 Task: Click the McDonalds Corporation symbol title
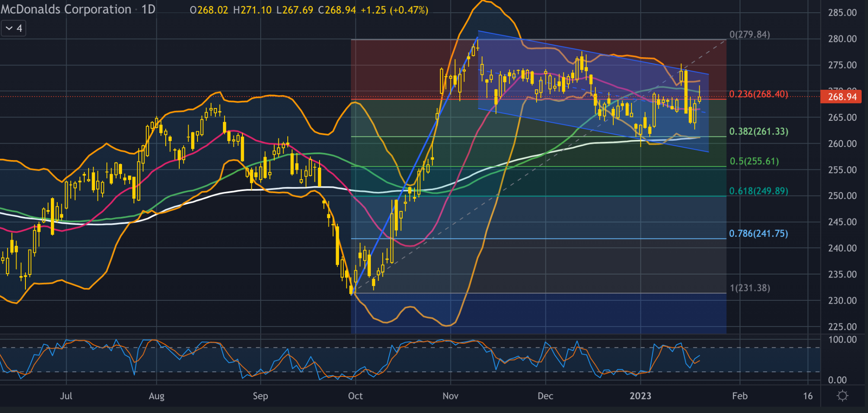pyautogui.click(x=66, y=9)
